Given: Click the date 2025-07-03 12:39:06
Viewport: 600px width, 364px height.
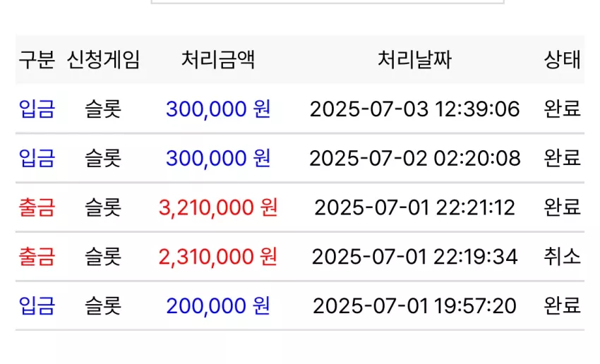Looking at the screenshot, I should point(415,109).
